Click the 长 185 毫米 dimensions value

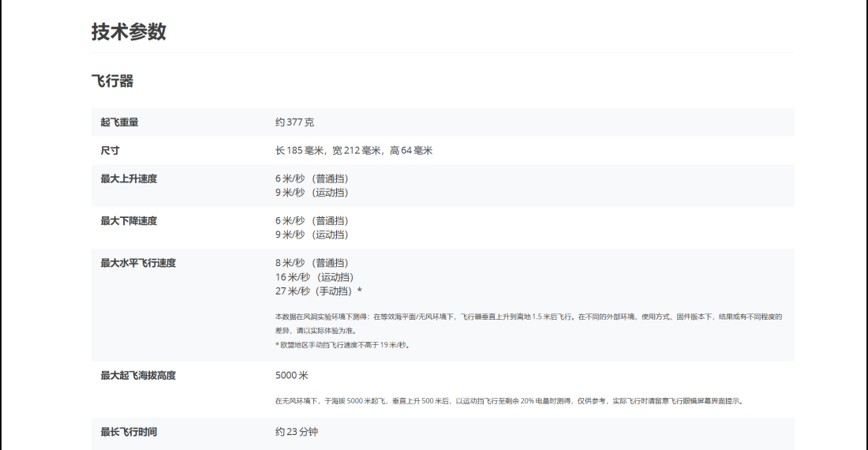pyautogui.click(x=354, y=150)
